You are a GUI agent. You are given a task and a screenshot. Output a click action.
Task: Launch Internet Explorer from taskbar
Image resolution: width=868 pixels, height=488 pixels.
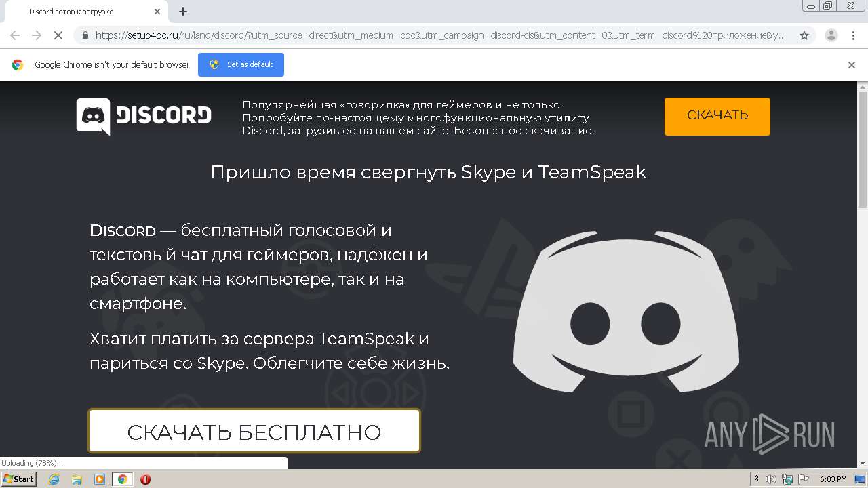click(54, 479)
